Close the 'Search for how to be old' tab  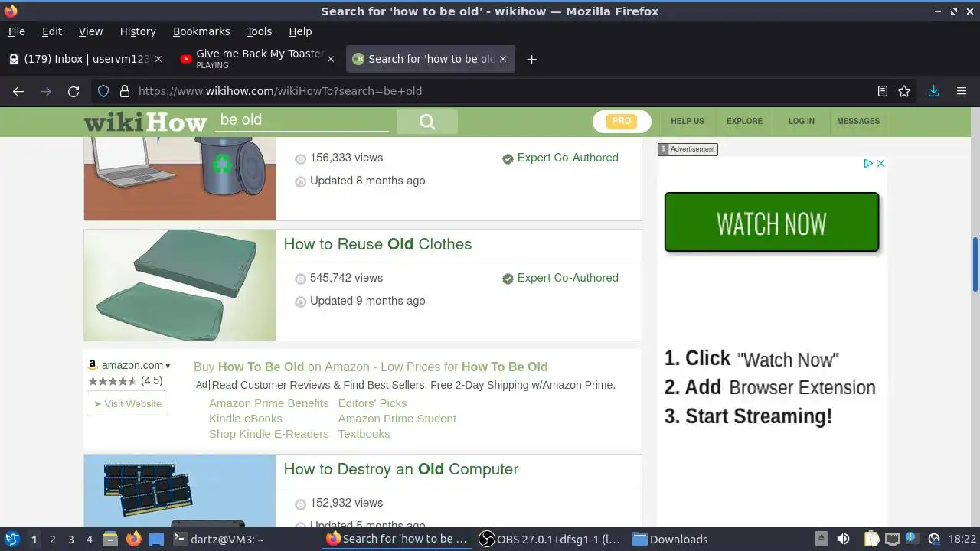pos(503,59)
